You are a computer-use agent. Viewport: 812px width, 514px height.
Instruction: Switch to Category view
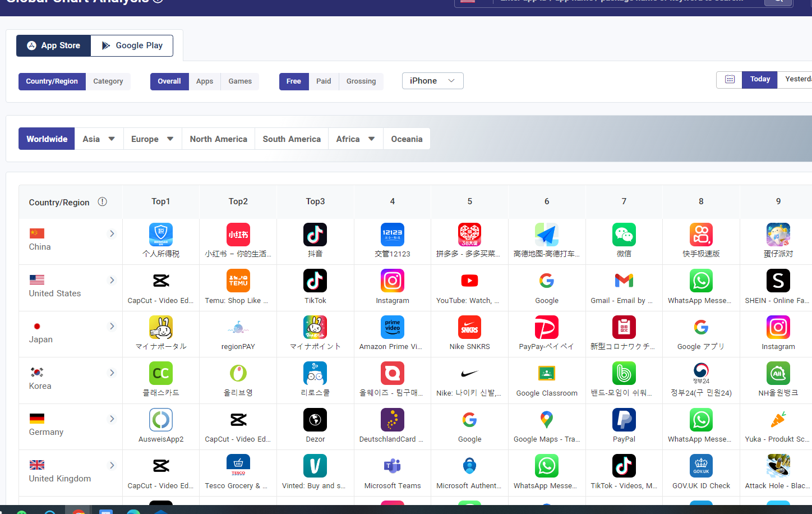point(108,81)
